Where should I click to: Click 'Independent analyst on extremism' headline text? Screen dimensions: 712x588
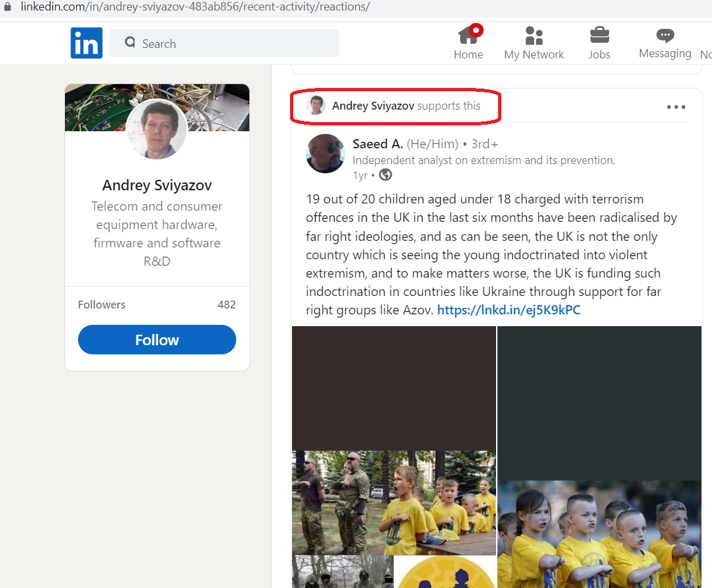484,160
